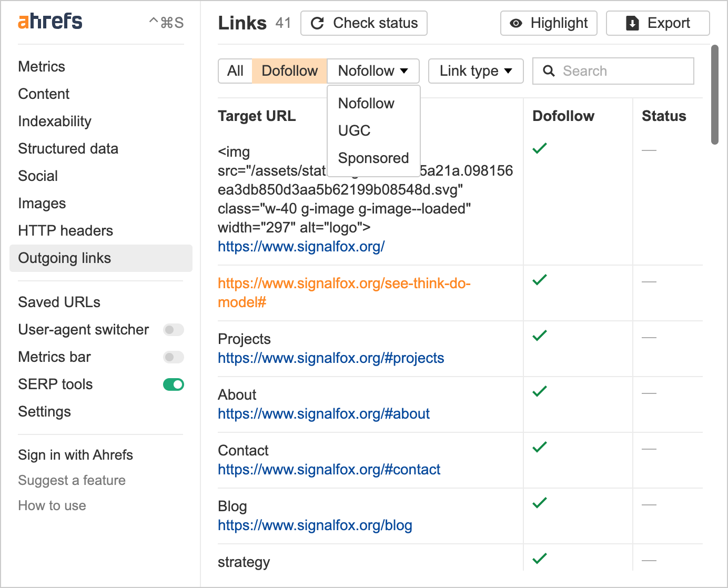Viewport: 728px width, 588px height.
Task: Open the signalfox.org/blog link
Action: pyautogui.click(x=315, y=525)
